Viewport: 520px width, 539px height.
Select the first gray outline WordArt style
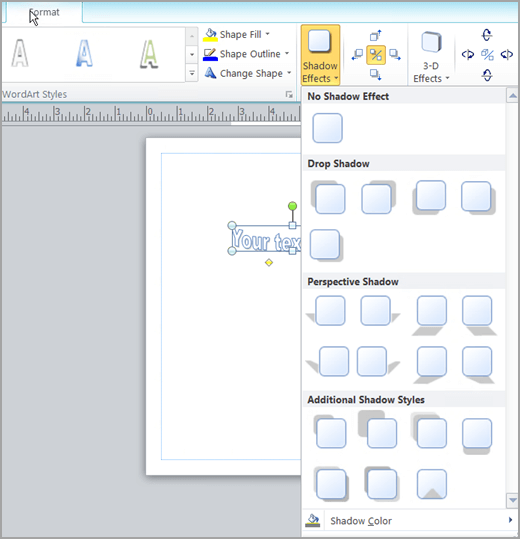[20, 53]
